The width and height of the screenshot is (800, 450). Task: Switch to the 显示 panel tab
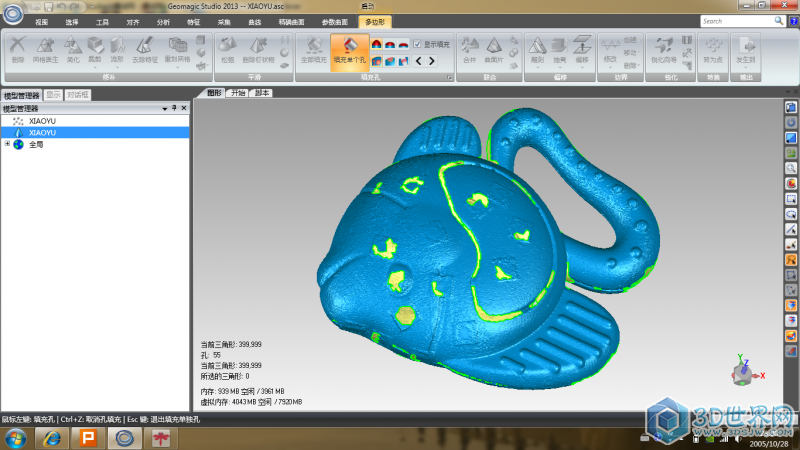pos(53,95)
